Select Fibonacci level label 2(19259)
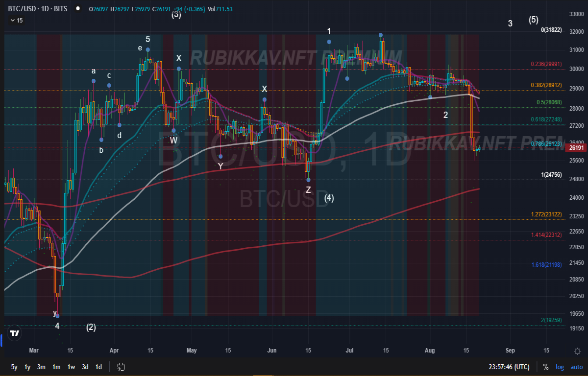The width and height of the screenshot is (588, 376). (x=551, y=320)
